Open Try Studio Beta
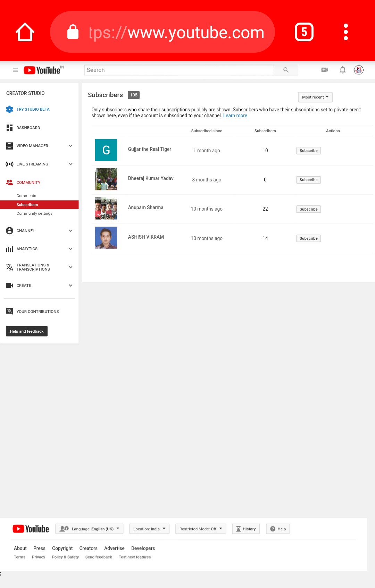 (x=33, y=109)
